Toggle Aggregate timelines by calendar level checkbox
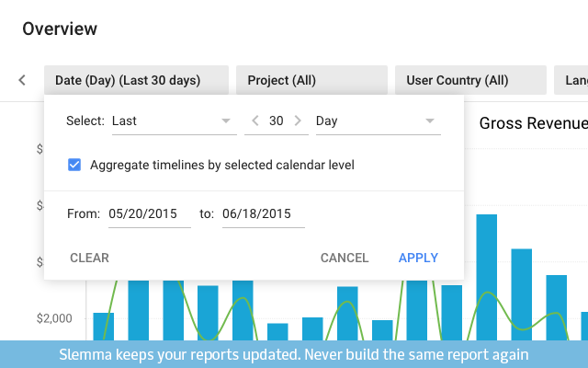The image size is (588, 368). (x=75, y=166)
